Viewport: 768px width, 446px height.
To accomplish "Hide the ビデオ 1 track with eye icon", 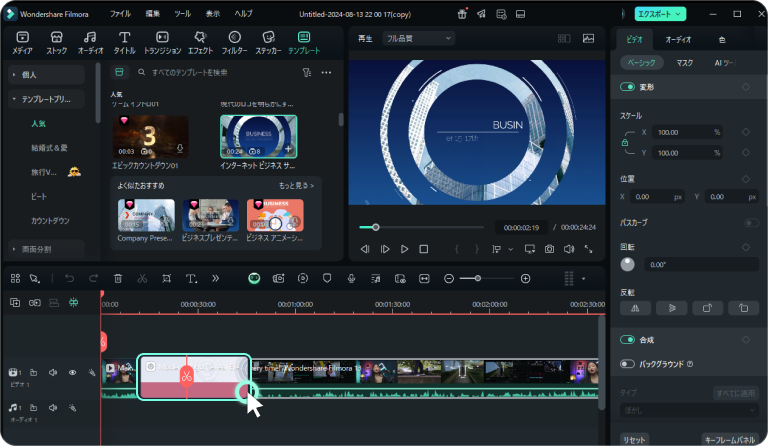I will pos(72,373).
